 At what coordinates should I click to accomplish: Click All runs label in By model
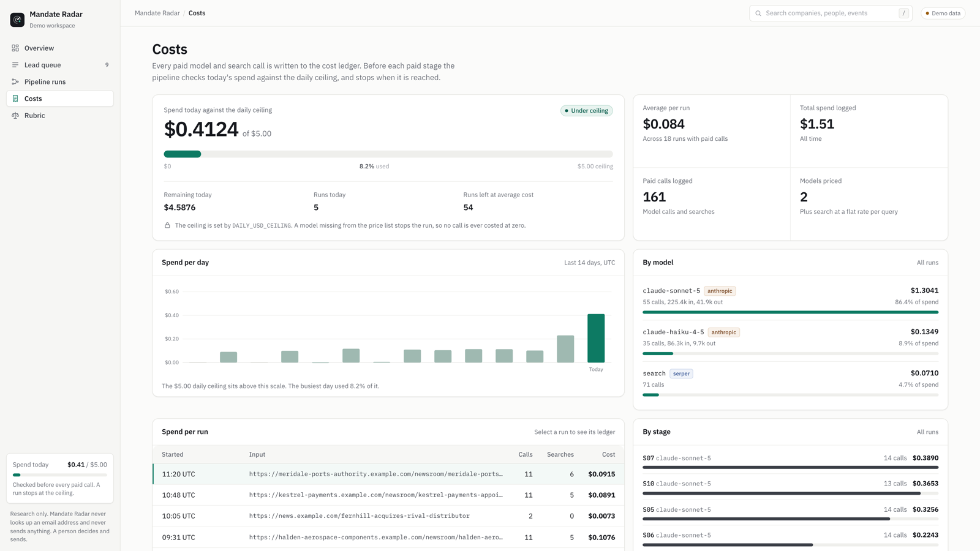927,263
